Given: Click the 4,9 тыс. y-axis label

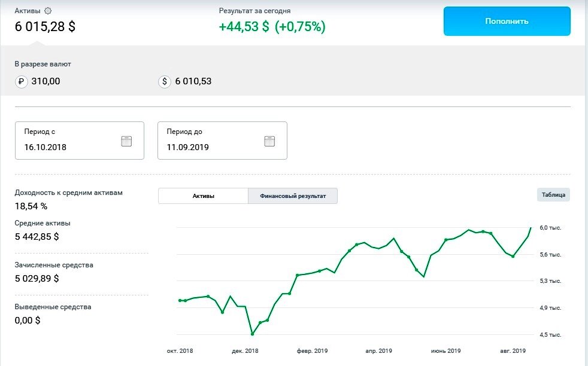Looking at the screenshot, I should pos(550,308).
